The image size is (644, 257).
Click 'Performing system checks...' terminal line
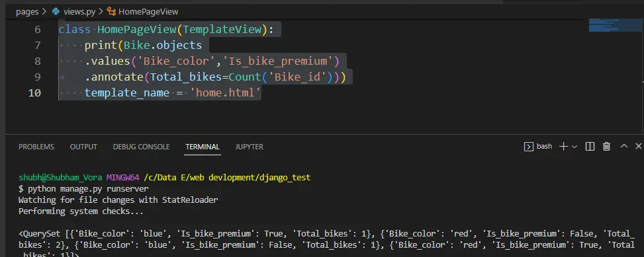[81, 211]
